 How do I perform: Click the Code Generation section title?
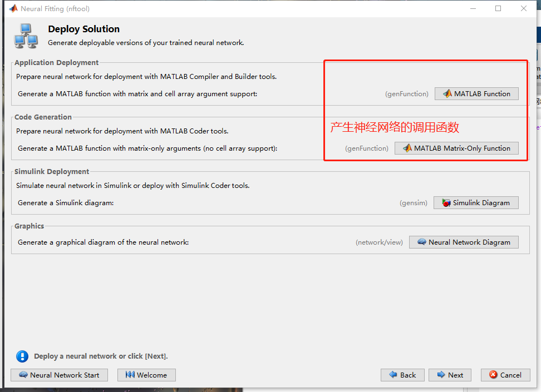(43, 117)
